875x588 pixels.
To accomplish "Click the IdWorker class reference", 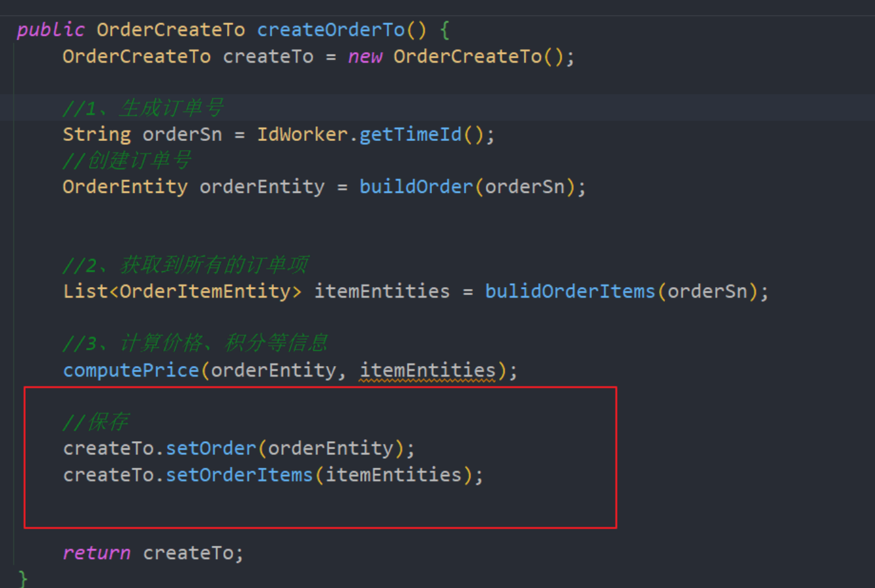I will pyautogui.click(x=302, y=135).
